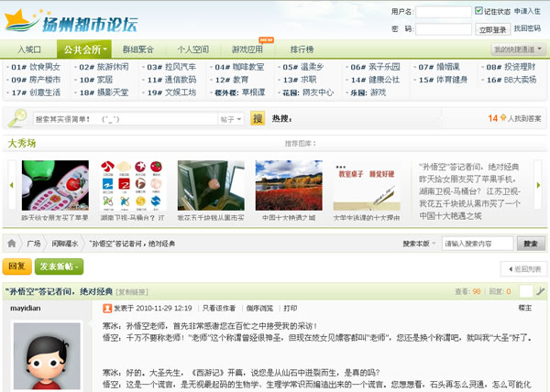Click the orange author icon beside 发表于

[x=107, y=309]
